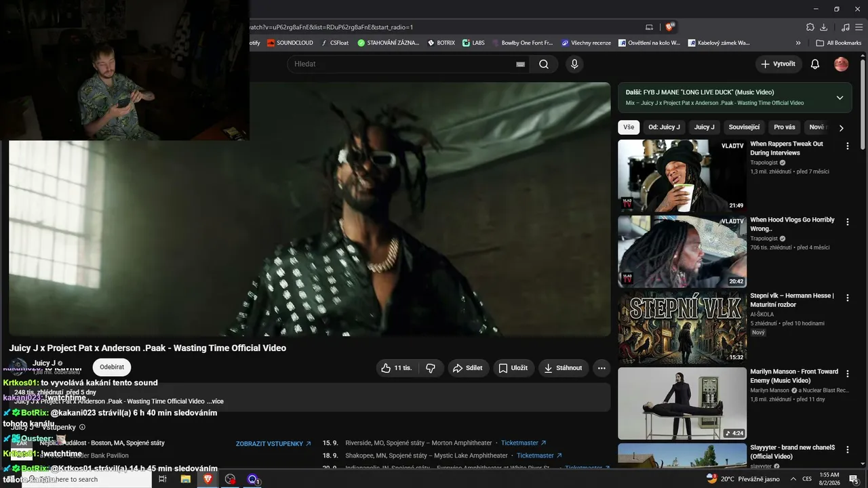868x488 pixels.
Task: Open the Osvětlení na kolo bookmark
Action: (649, 43)
